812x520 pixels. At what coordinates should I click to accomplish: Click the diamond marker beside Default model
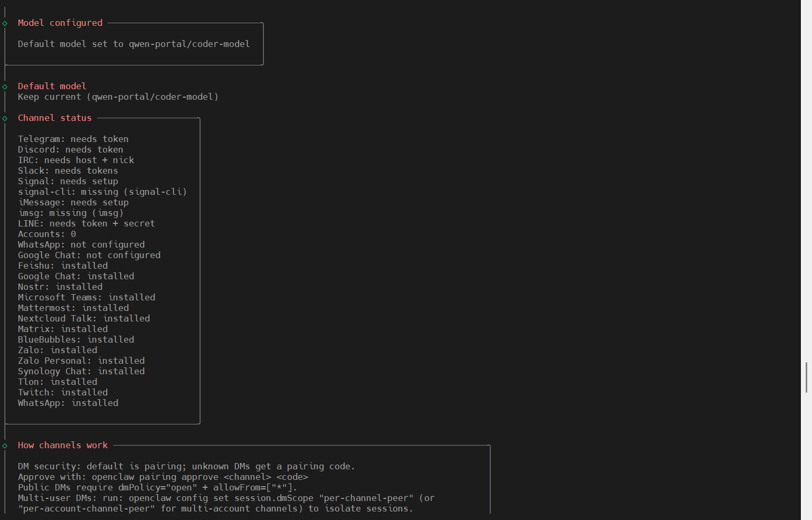[5, 87]
